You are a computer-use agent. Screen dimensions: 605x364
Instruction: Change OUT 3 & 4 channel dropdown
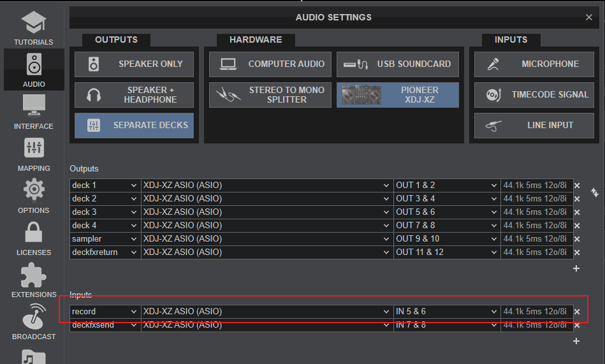point(447,199)
